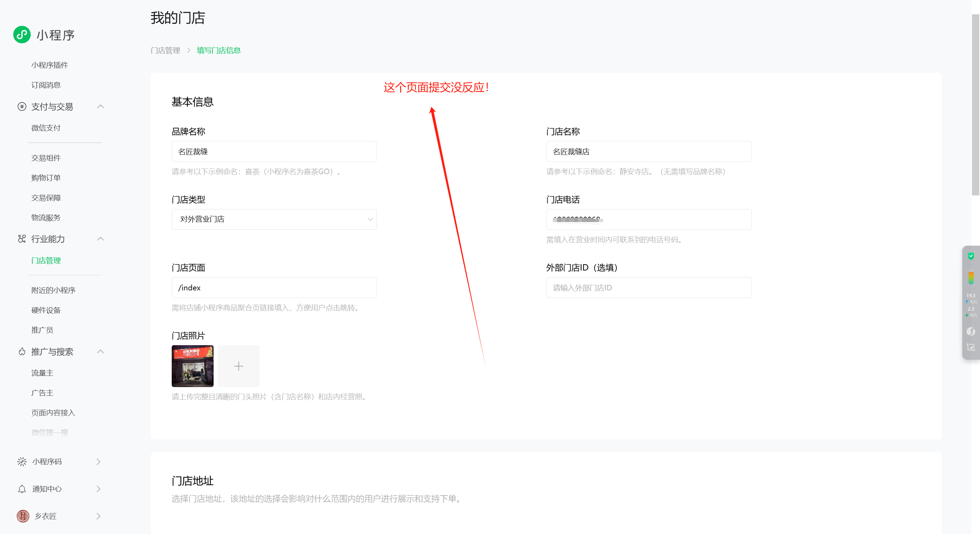Collapse the 行业能力 menu section
The height and width of the screenshot is (534, 980).
point(101,239)
